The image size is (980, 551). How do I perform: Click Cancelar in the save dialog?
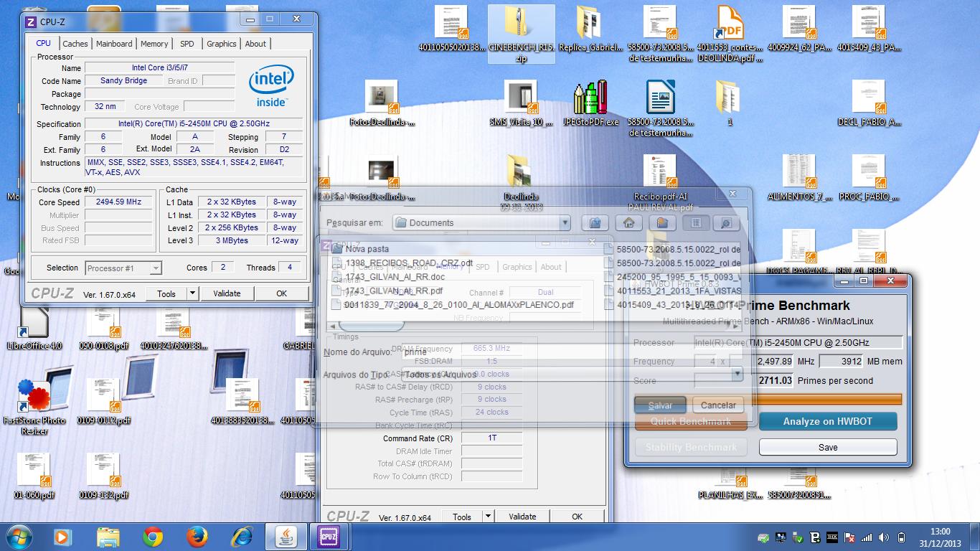click(x=717, y=405)
